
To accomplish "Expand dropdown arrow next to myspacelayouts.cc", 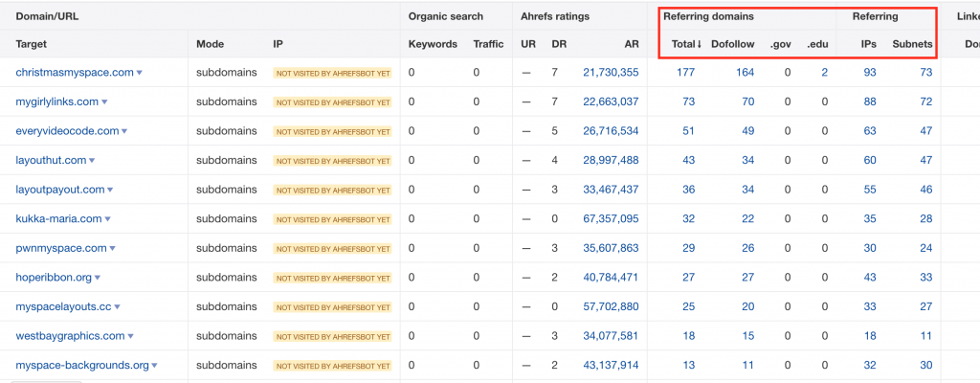I will [x=117, y=307].
